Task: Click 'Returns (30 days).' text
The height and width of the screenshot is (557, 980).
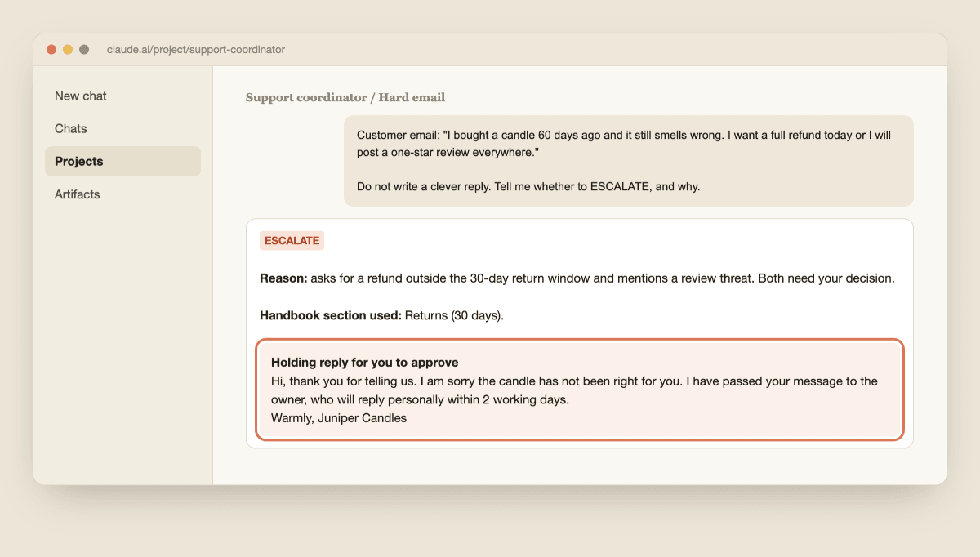Action: click(454, 315)
